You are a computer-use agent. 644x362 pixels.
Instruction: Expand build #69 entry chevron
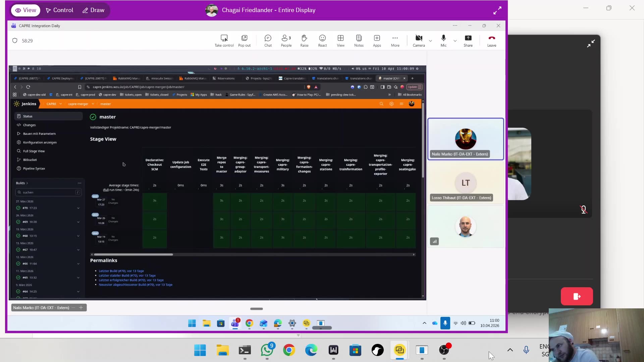78,222
